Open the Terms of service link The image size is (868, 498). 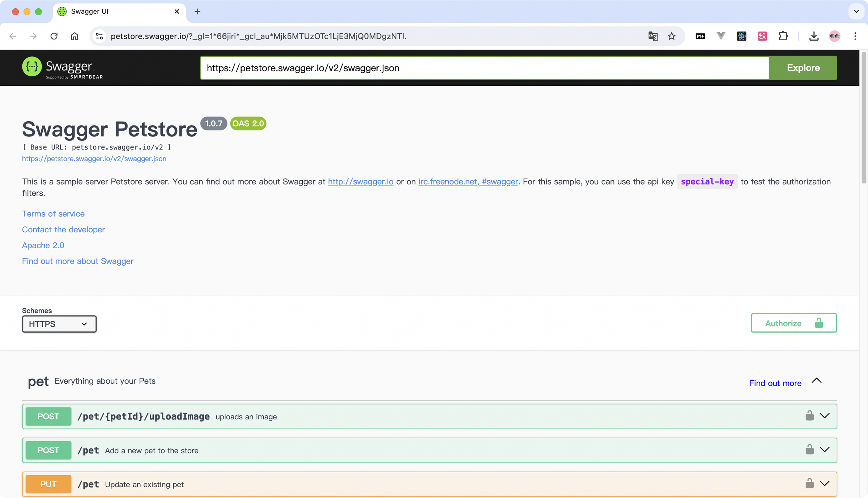(x=53, y=214)
